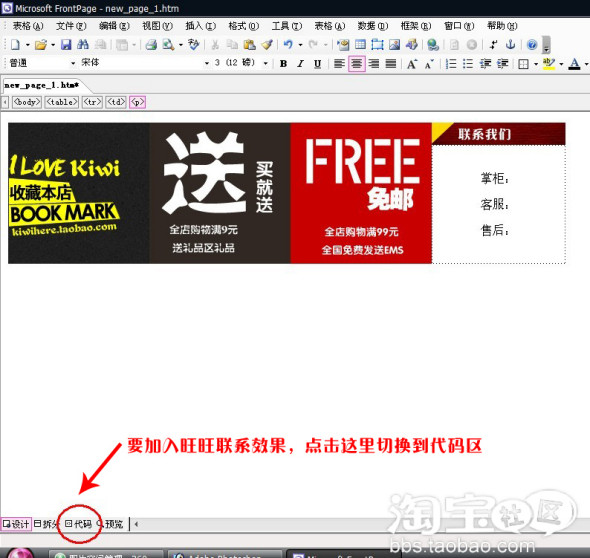Toggle justify alignment
Image resolution: width=590 pixels, height=558 pixels.
[x=391, y=64]
